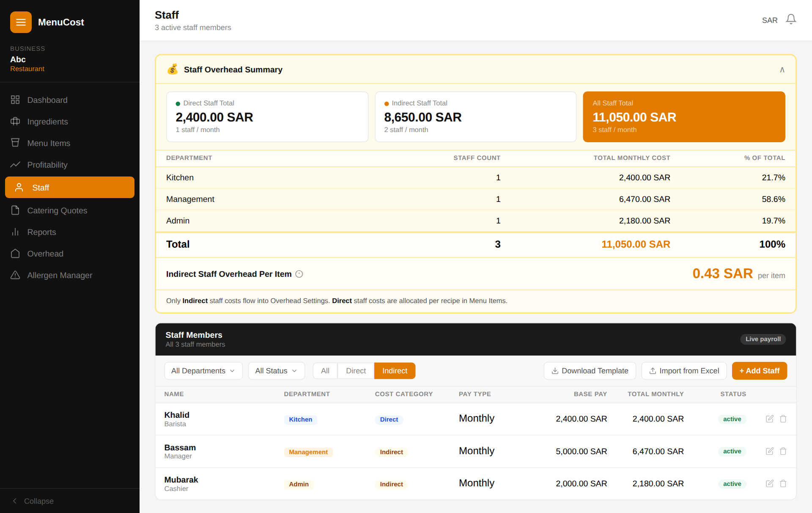
Task: Click the Direct cost category badge for Khalid
Action: 389,419
